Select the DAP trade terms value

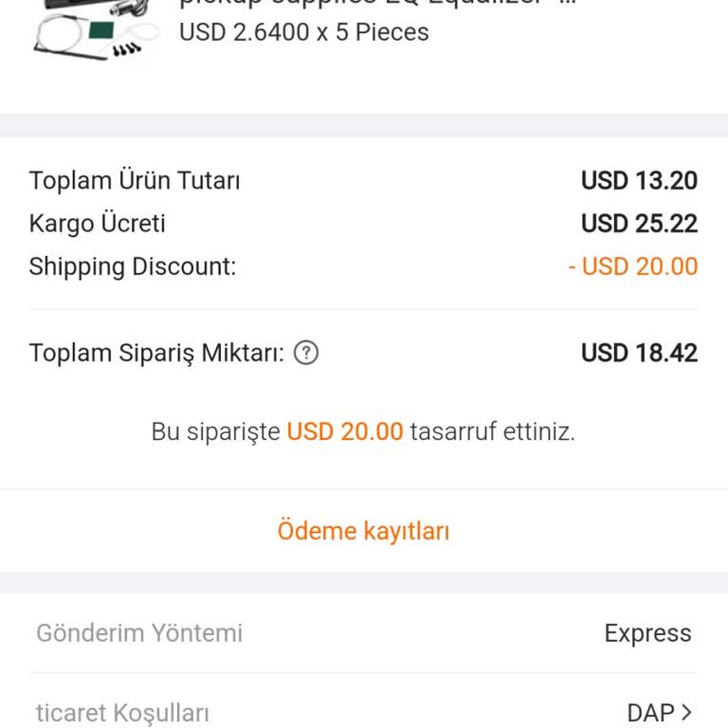[x=650, y=713]
